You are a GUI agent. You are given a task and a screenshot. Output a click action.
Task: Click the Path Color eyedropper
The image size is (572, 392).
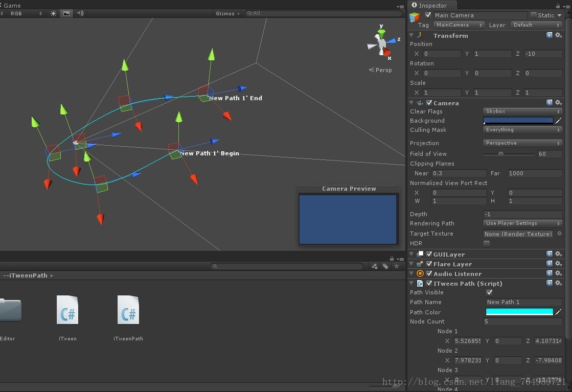click(x=559, y=312)
